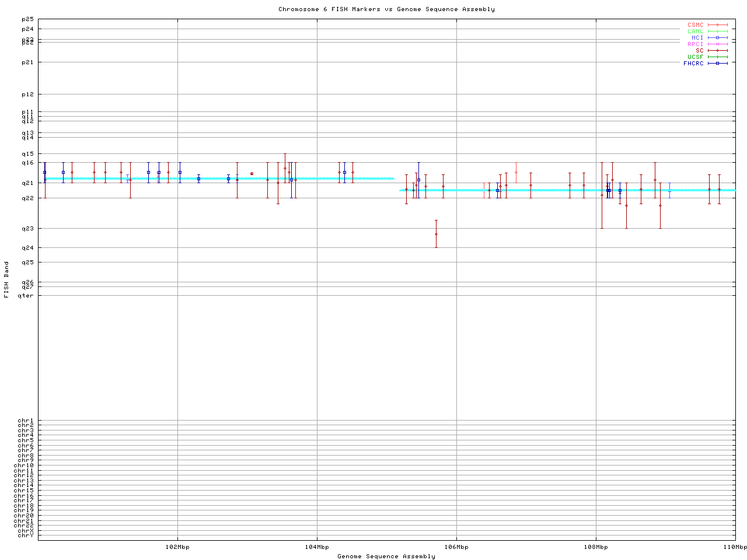Select the 110Mbp x-axis tick label
Screen dimensions: 747x560
(735, 547)
